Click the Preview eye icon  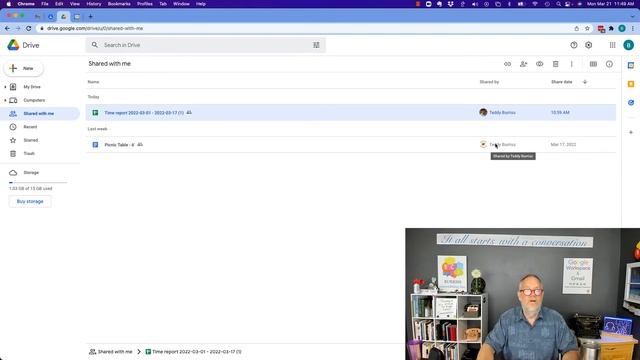[540, 64]
